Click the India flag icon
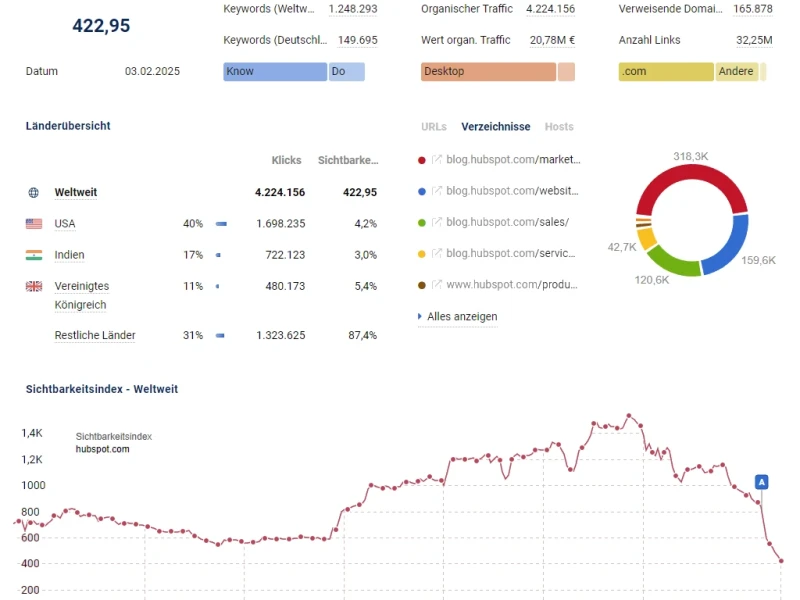This screenshot has height=600, width=800. (34, 255)
